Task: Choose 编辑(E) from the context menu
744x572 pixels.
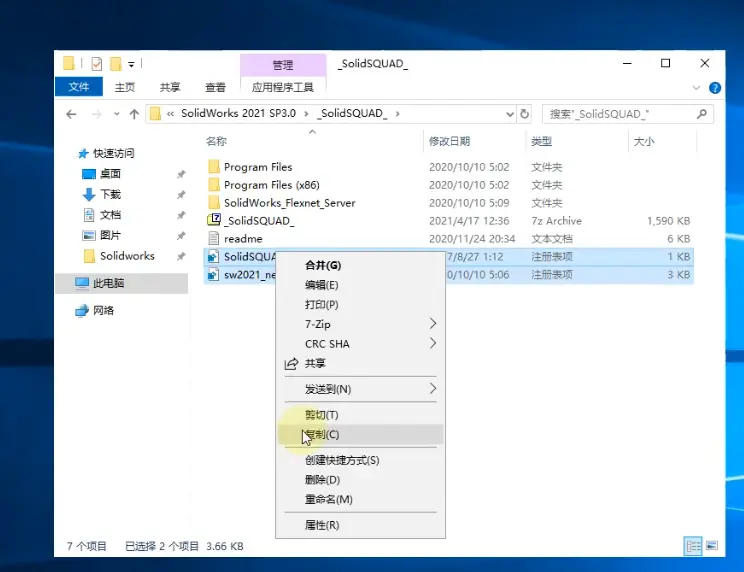Action: [x=360, y=285]
